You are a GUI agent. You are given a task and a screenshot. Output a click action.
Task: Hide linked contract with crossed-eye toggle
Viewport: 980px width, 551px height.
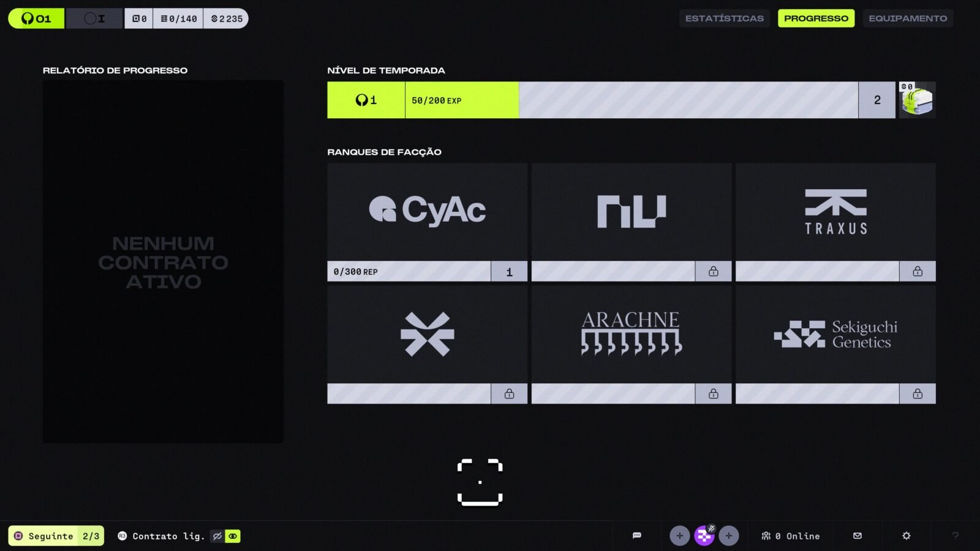[x=217, y=536]
